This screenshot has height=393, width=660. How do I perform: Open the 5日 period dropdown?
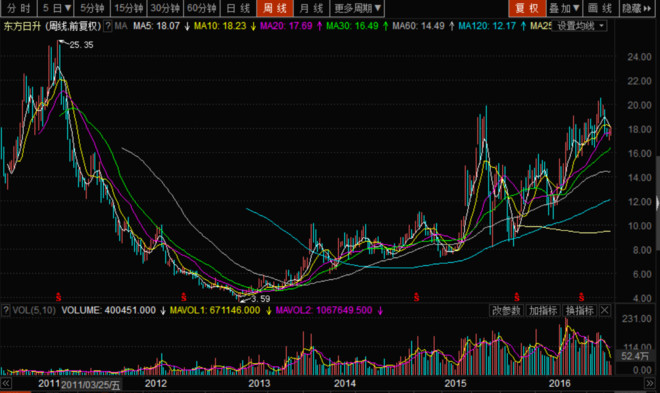click(x=56, y=8)
